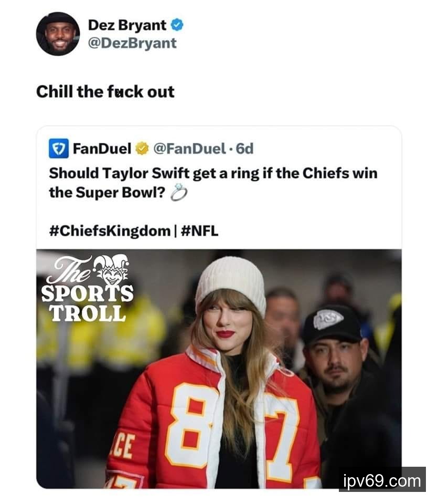Click FanDuel's gold verified badge
Image resolution: width=438 pixels, height=504 pixels.
tap(142, 149)
